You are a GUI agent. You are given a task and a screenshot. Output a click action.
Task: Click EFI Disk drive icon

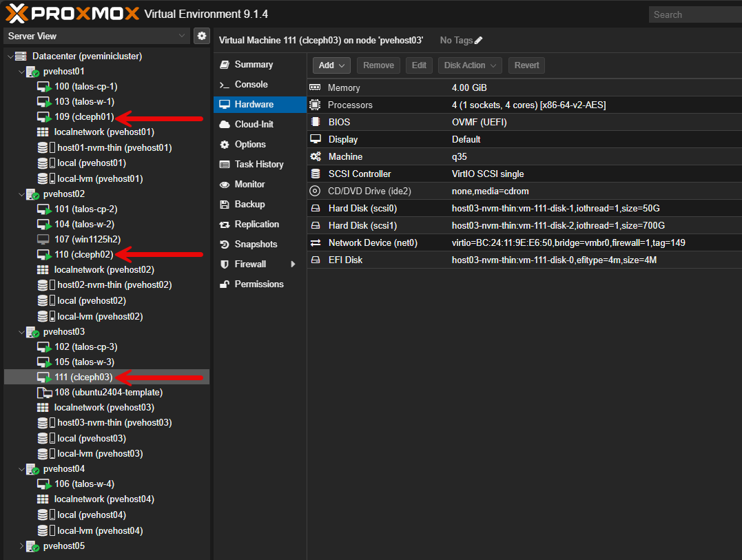[x=315, y=260]
